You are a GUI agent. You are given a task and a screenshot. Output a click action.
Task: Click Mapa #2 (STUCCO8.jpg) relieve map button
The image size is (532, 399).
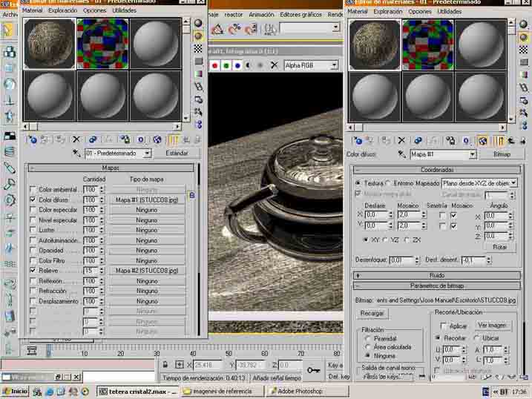tap(147, 271)
